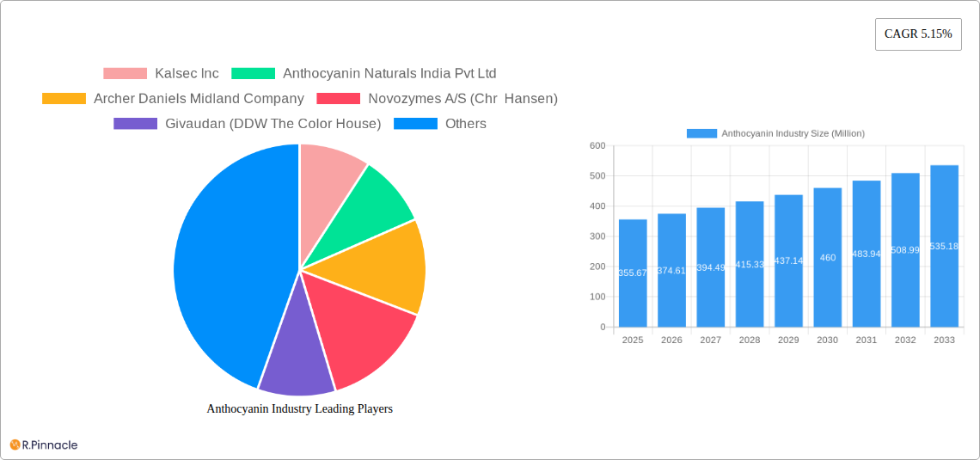Click the CAGR 5.15% box

(918, 34)
